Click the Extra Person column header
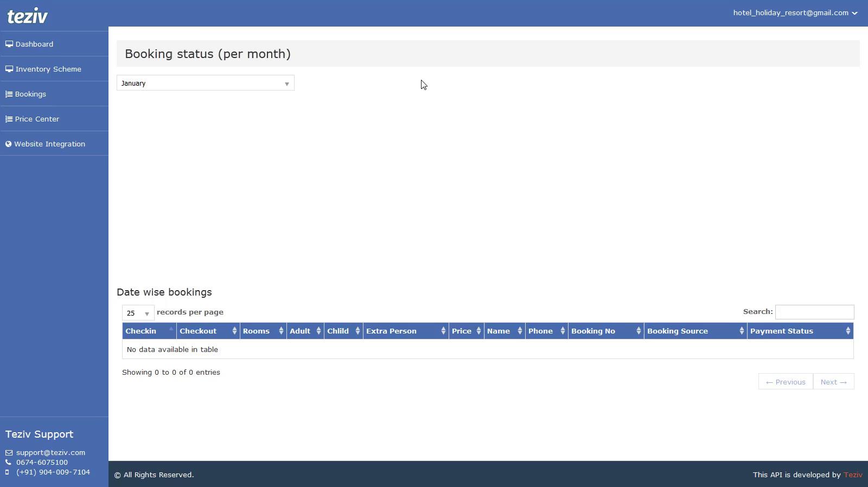868x487 pixels. click(406, 331)
